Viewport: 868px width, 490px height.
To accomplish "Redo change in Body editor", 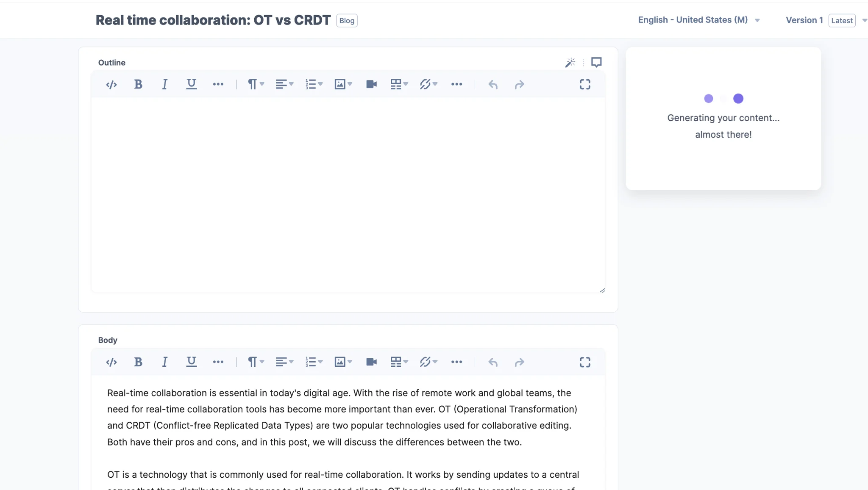I will [519, 362].
